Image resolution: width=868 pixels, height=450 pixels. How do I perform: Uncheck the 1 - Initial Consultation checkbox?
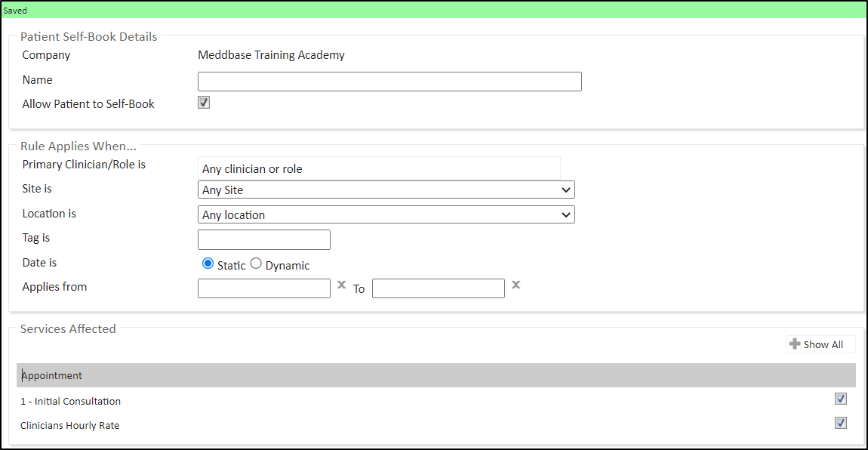click(841, 399)
